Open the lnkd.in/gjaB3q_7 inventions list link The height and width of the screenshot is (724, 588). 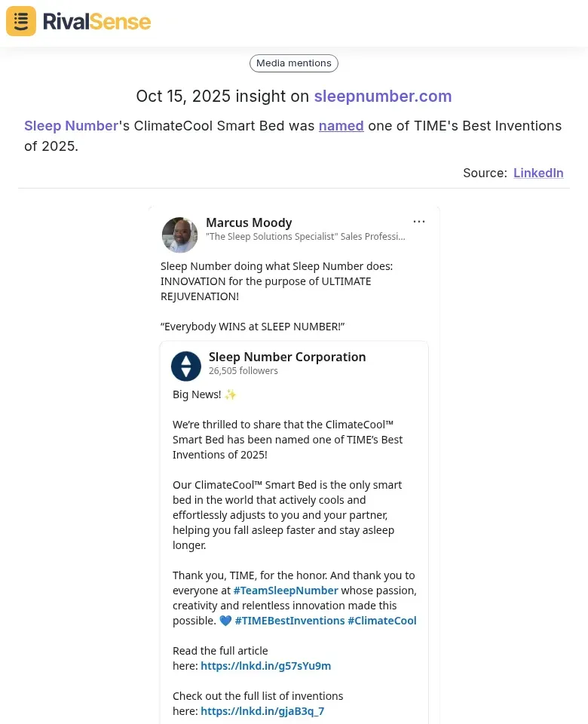[x=262, y=711]
